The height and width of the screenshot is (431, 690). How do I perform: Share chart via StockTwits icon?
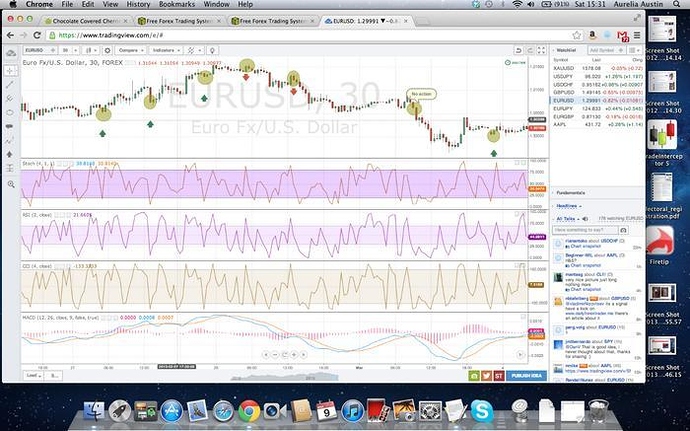tap(499, 376)
